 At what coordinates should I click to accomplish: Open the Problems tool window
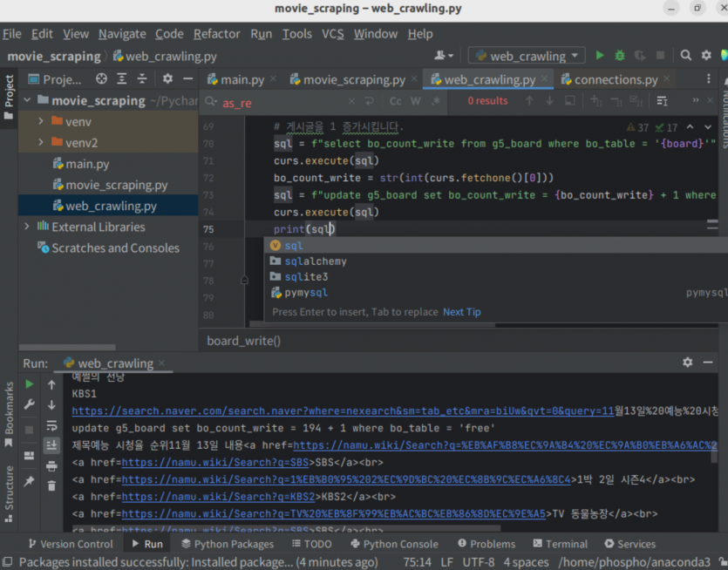486,544
